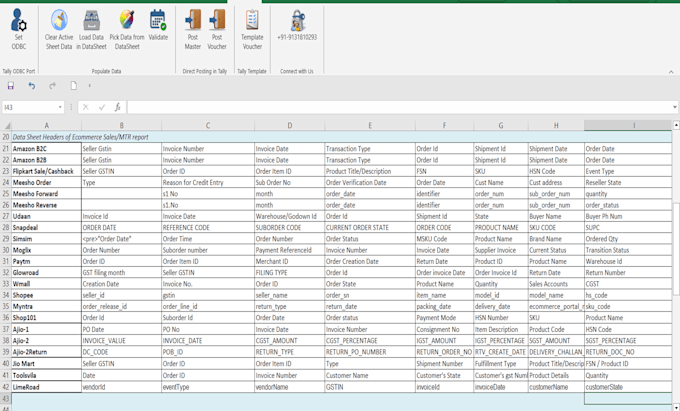Open the Insert Function fx dialog
The width and height of the screenshot is (680, 411).
coord(118,107)
